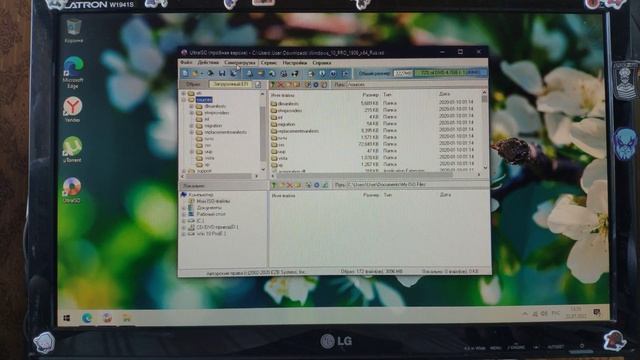Image resolution: width=640 pixels, height=360 pixels.
Task: Open the uTorrent desktop icon
Action: click(x=72, y=149)
